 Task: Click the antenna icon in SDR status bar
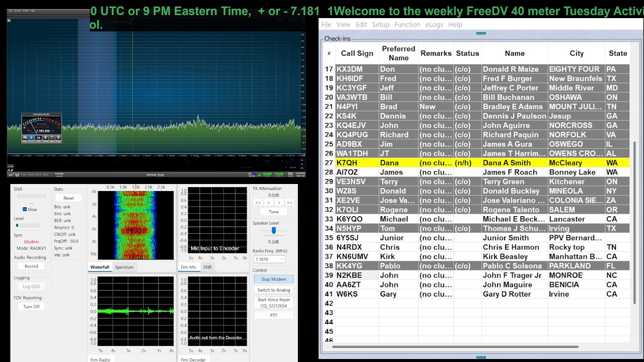[x=17, y=174]
